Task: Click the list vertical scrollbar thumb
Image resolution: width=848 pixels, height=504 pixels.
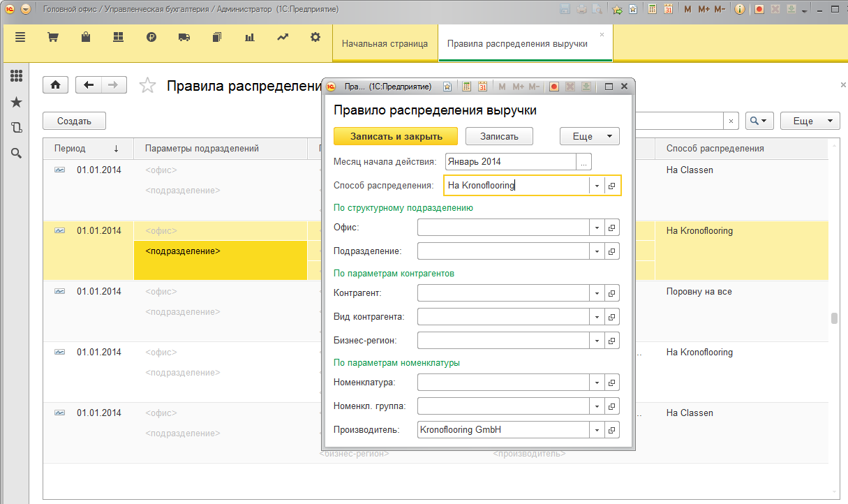Action: click(833, 319)
